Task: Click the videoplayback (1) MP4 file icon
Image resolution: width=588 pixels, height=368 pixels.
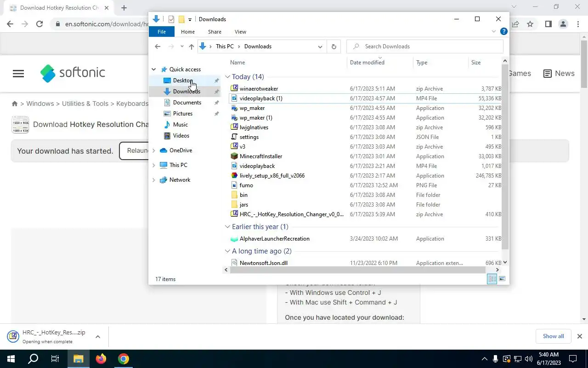Action: (x=234, y=98)
